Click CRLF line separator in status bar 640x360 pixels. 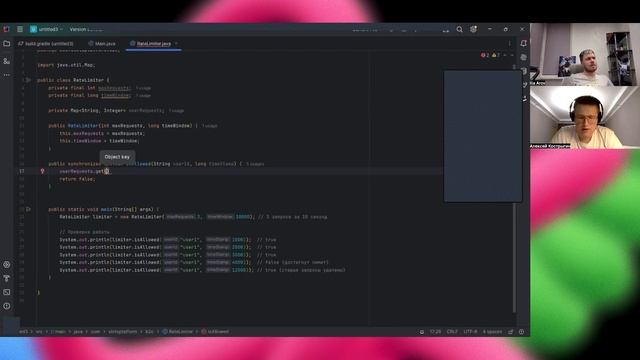[x=452, y=332]
